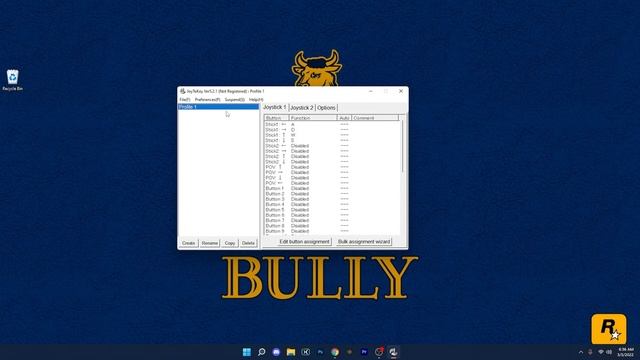Select the Stick2 up arrow row

332,156
